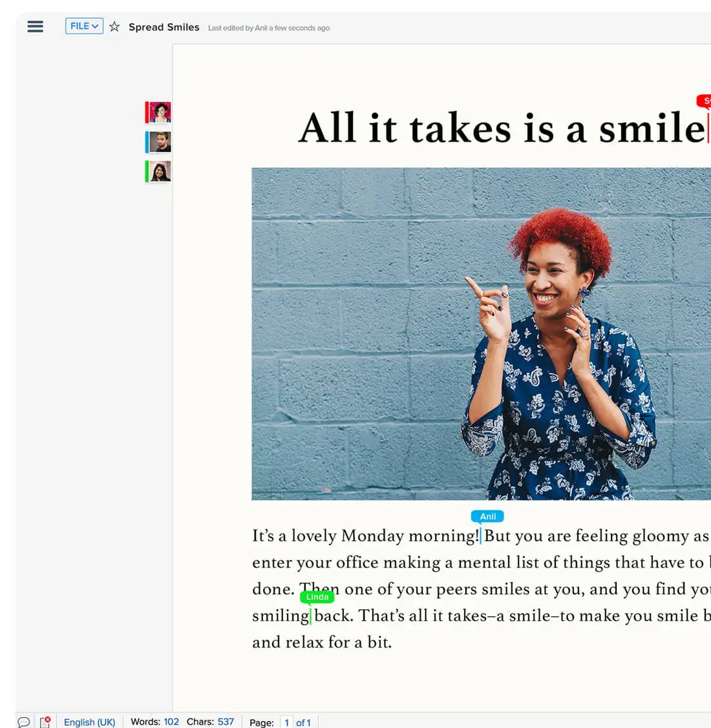The width and height of the screenshot is (711, 728).
Task: Click Linda's green cursor name tag
Action: point(317,597)
